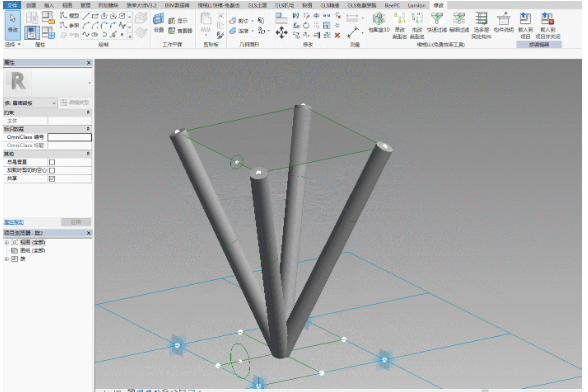This screenshot has width=588, height=392.
Task: Open the type selector dropdown arrow
Action: pyautogui.click(x=89, y=83)
